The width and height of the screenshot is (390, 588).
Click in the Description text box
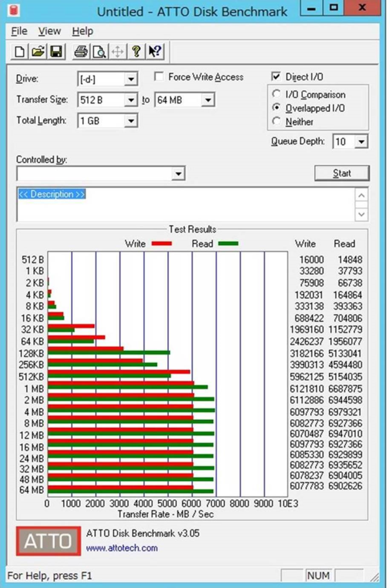click(x=186, y=204)
